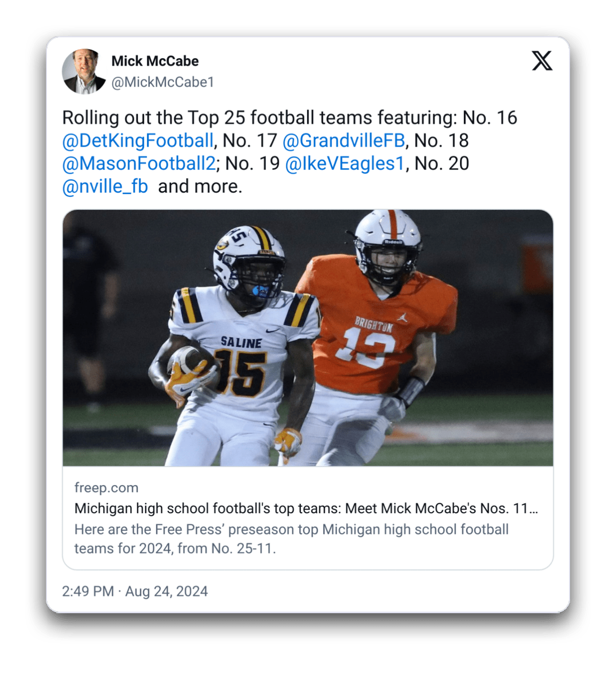
Task: Open Mick McCabe's profile avatar photo
Action: [84, 72]
